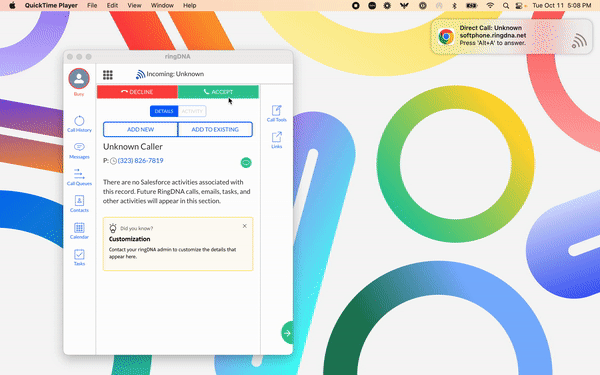Open QuickTime Player menu
This screenshot has height=375, width=600.
(x=51, y=5)
